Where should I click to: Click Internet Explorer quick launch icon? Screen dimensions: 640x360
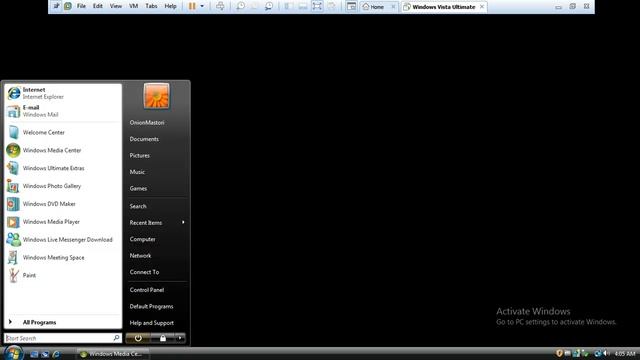pyautogui.click(x=56, y=354)
